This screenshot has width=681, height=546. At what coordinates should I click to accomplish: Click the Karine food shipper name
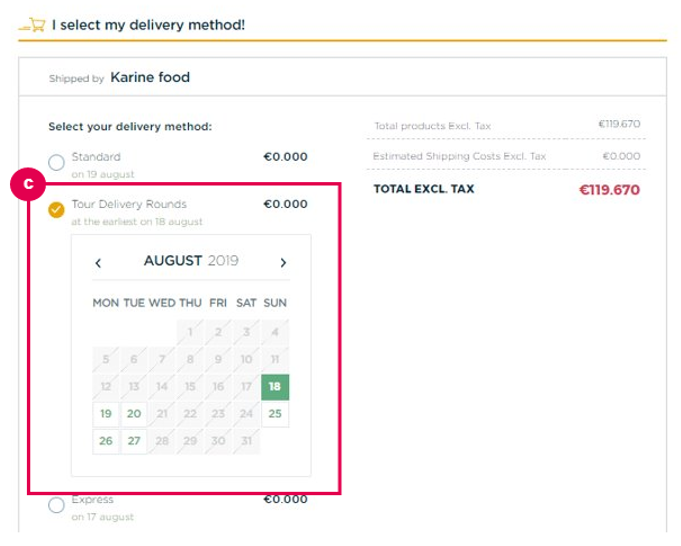[x=150, y=77]
